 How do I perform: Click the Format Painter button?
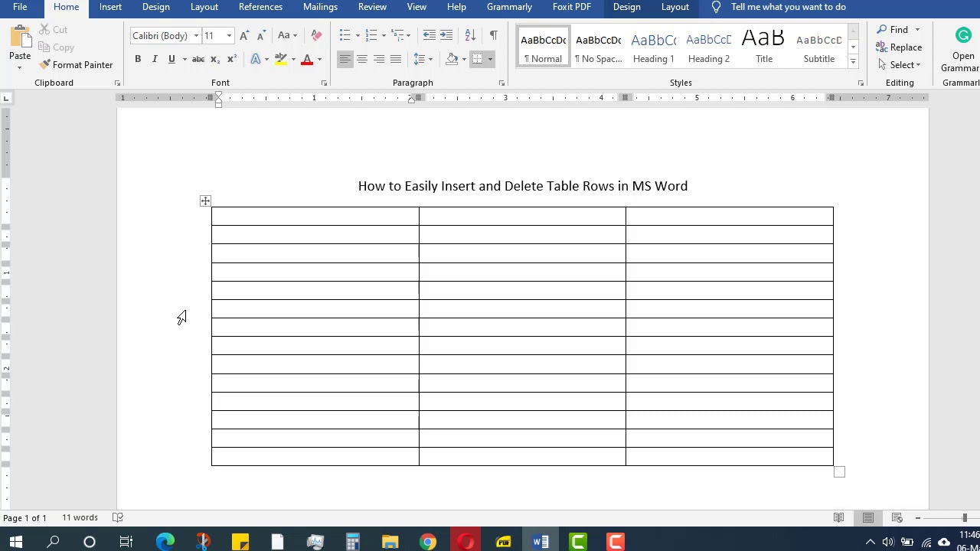pos(76,65)
